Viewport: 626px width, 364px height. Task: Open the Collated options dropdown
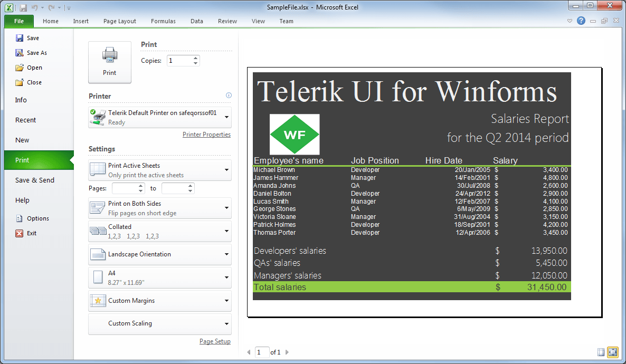pos(160,231)
